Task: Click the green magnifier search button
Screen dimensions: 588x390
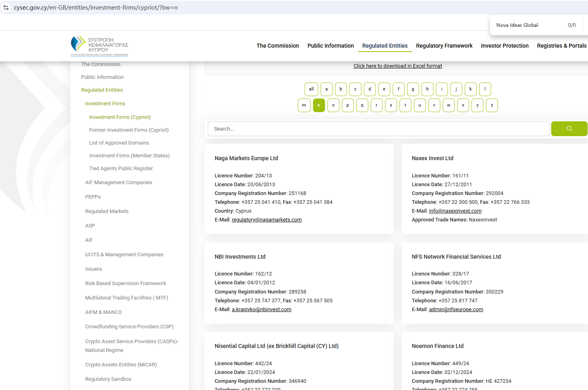Action: [x=569, y=129]
